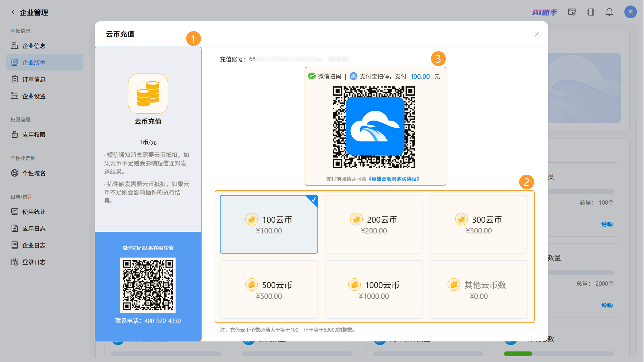Click the Alipay icon

(353, 76)
